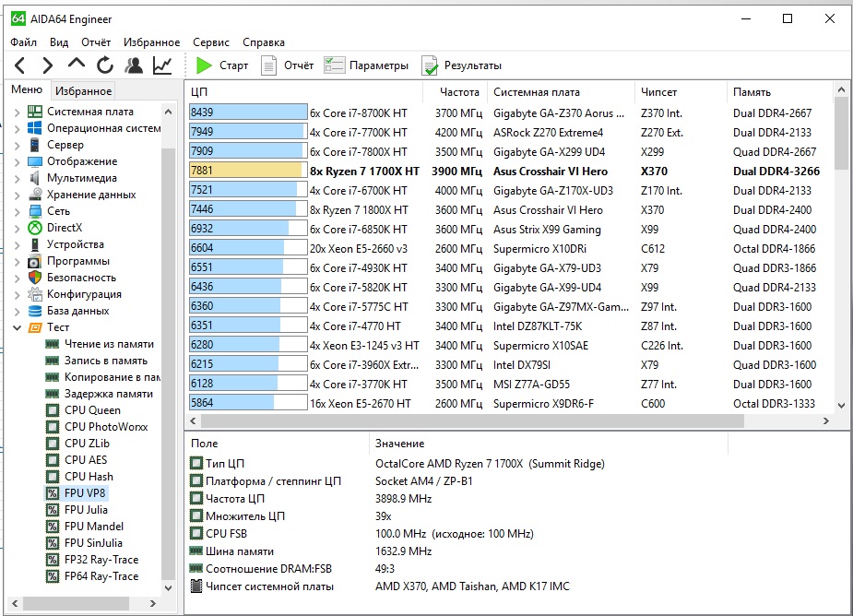Click the graph chart icon in toolbar
Image resolution: width=853 pixels, height=616 pixels.
(162, 65)
